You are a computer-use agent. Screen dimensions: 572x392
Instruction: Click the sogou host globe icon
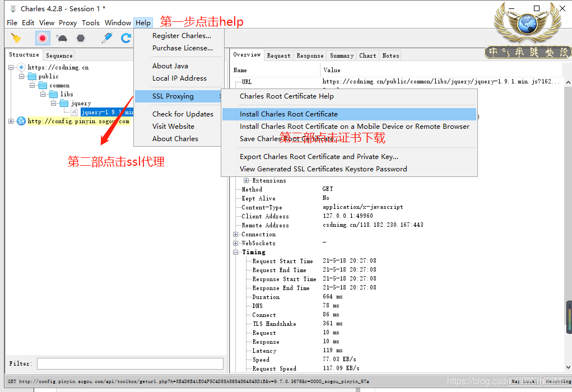(21, 121)
